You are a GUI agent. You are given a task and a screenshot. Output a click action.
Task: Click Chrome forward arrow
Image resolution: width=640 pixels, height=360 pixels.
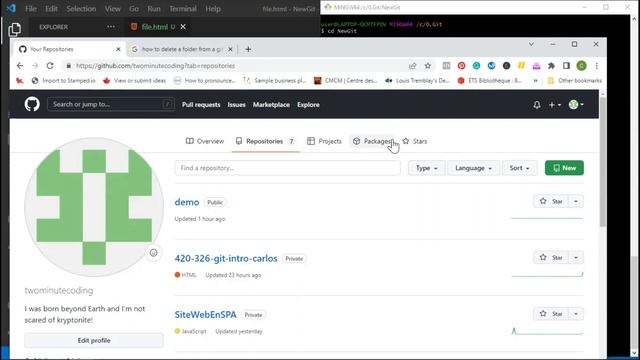pyautogui.click(x=35, y=66)
